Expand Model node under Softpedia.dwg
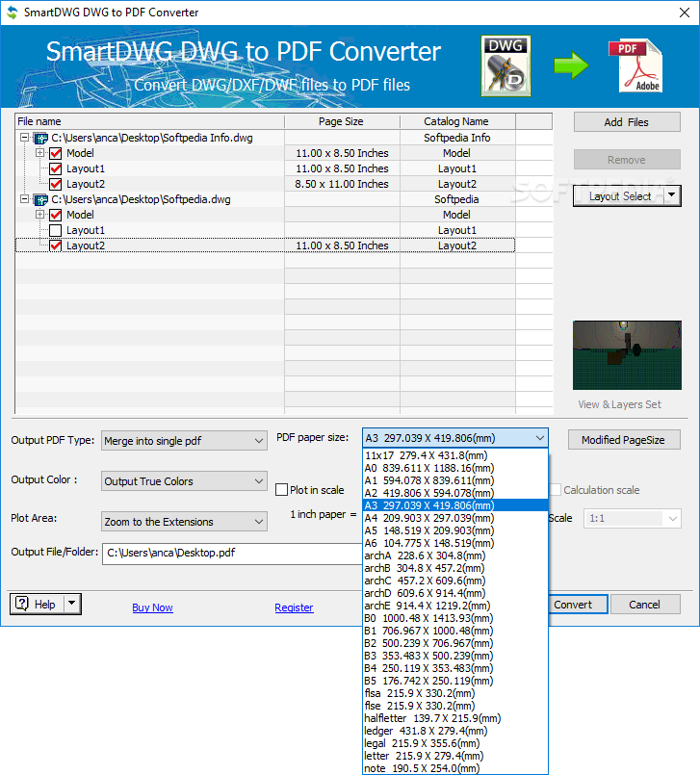This screenshot has height=775, width=700. coord(39,215)
